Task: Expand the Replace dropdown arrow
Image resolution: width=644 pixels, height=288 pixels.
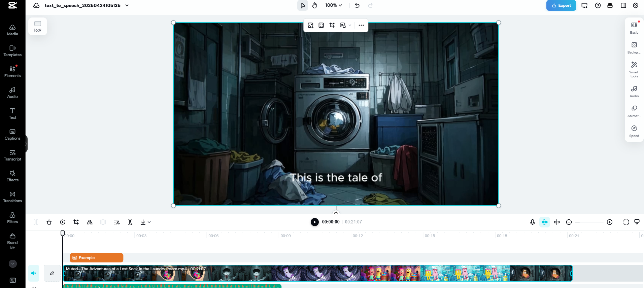Action: pyautogui.click(x=350, y=25)
